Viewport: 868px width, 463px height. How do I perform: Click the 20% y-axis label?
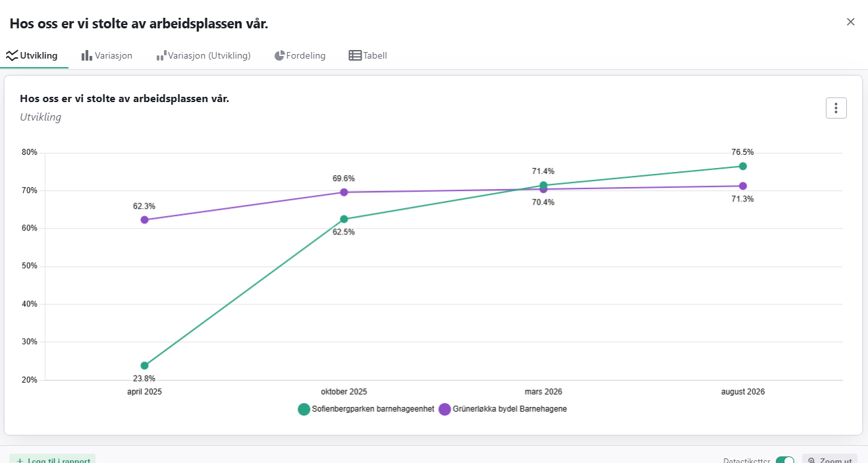(30, 380)
